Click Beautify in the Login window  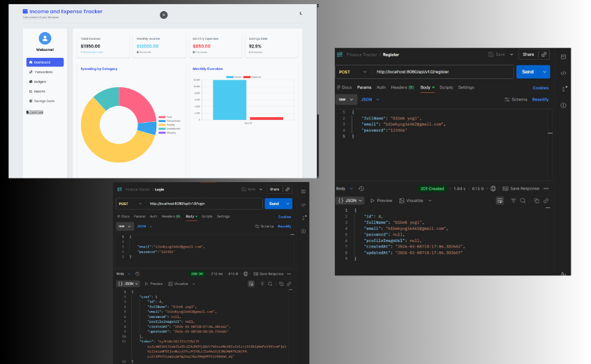pos(284,227)
